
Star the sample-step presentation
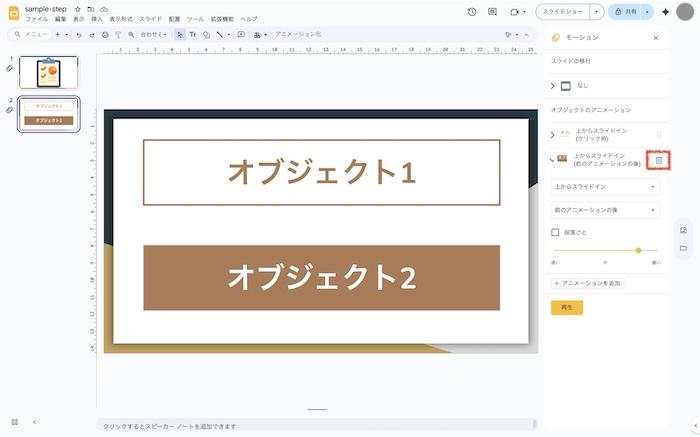click(x=78, y=9)
